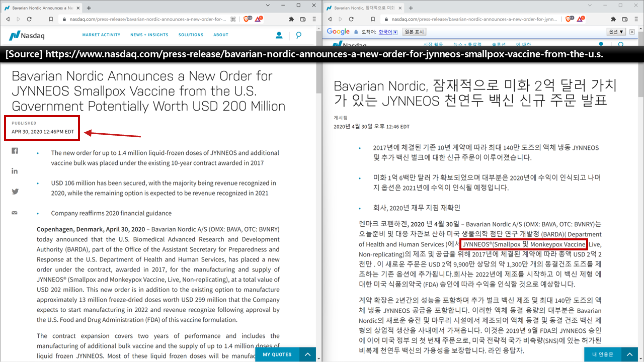Open SOLUTIONS menu
Screen dimensions: 644x362
point(191,35)
